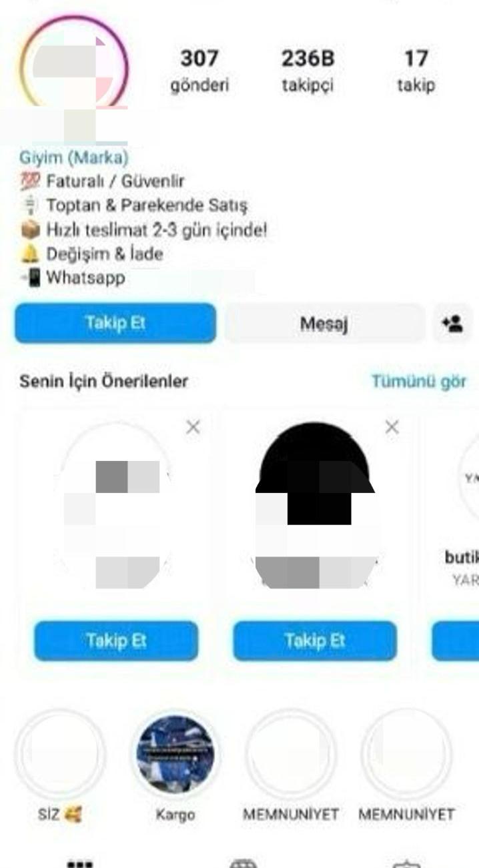View the 236B takipçi list
Viewport: 479px width, 868px height.
(307, 71)
